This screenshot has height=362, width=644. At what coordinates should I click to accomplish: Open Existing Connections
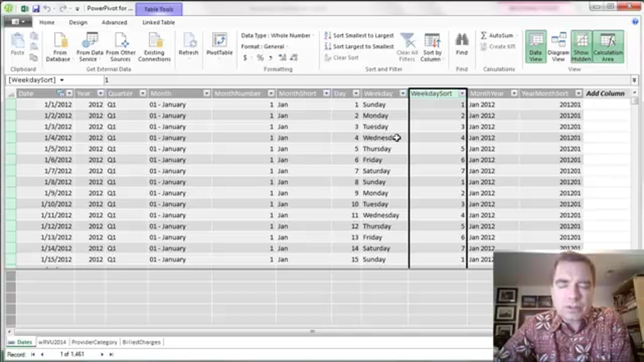click(154, 47)
